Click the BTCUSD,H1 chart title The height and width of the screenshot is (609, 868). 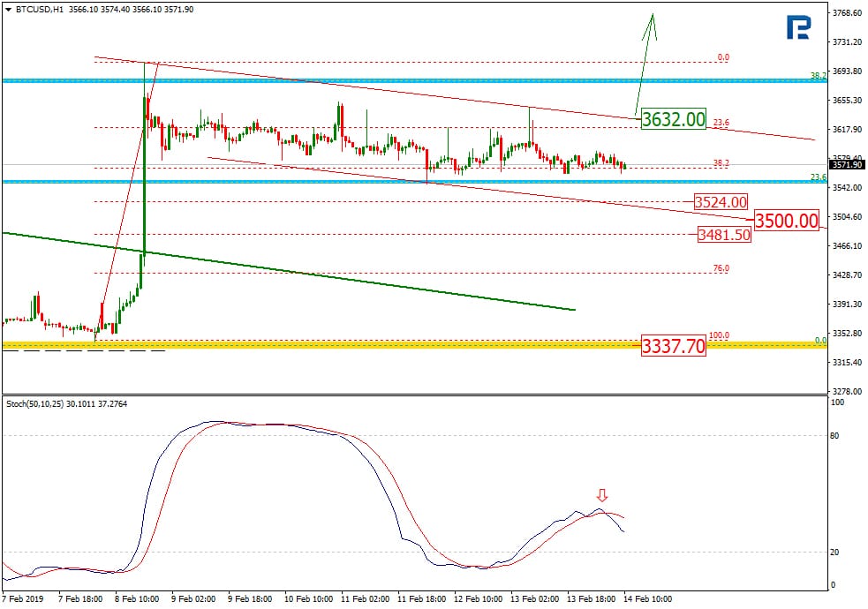click(40, 9)
